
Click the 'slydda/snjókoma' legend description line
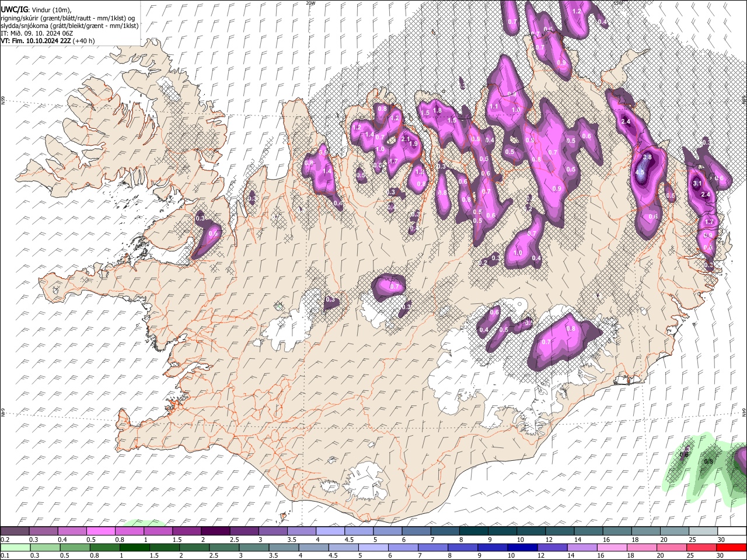tap(69, 26)
